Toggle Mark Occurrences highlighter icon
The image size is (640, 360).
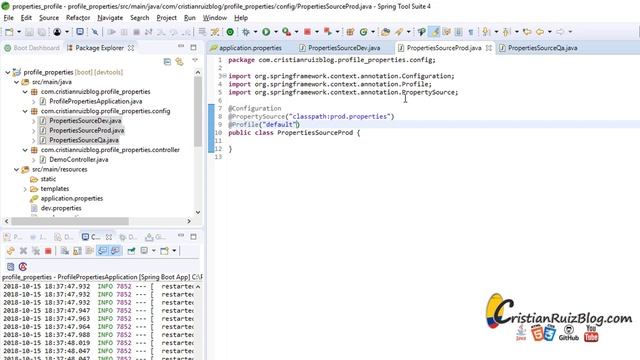pos(435,32)
